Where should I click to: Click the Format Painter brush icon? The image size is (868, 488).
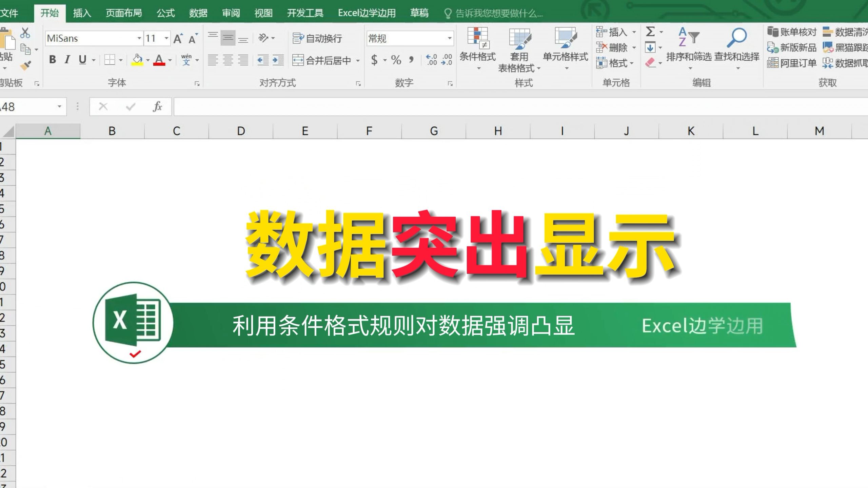coord(25,65)
